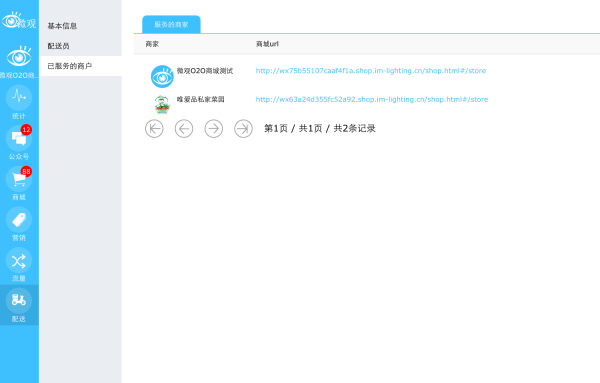
Task: Open the 公众号 chat bubbles icon
Action: pyautogui.click(x=19, y=139)
